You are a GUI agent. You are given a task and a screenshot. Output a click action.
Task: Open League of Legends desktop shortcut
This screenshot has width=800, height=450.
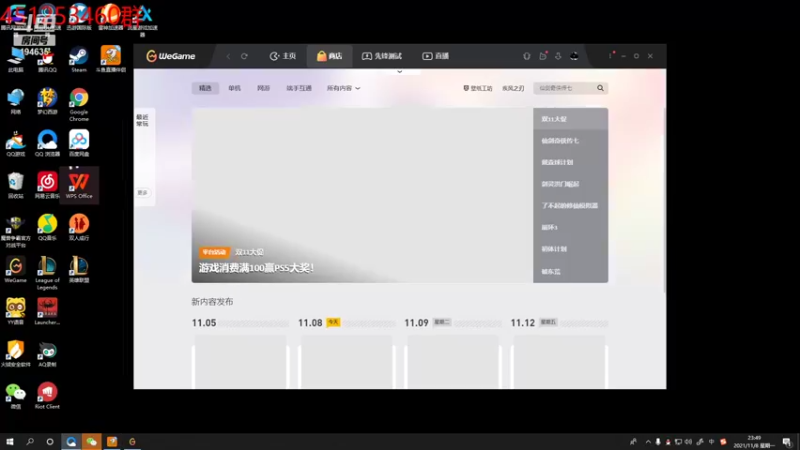click(x=47, y=273)
